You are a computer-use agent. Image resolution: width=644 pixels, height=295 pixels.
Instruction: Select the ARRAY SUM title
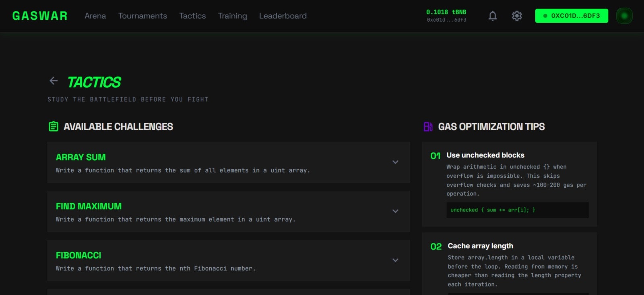[x=81, y=157]
